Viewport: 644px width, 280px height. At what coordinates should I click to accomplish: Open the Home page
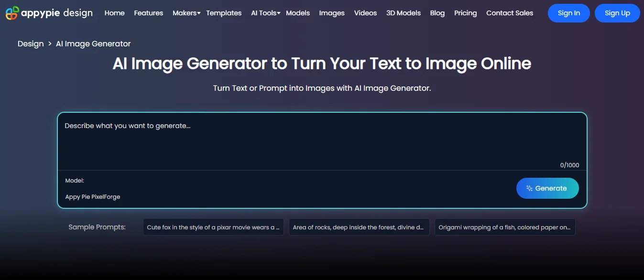pyautogui.click(x=115, y=13)
